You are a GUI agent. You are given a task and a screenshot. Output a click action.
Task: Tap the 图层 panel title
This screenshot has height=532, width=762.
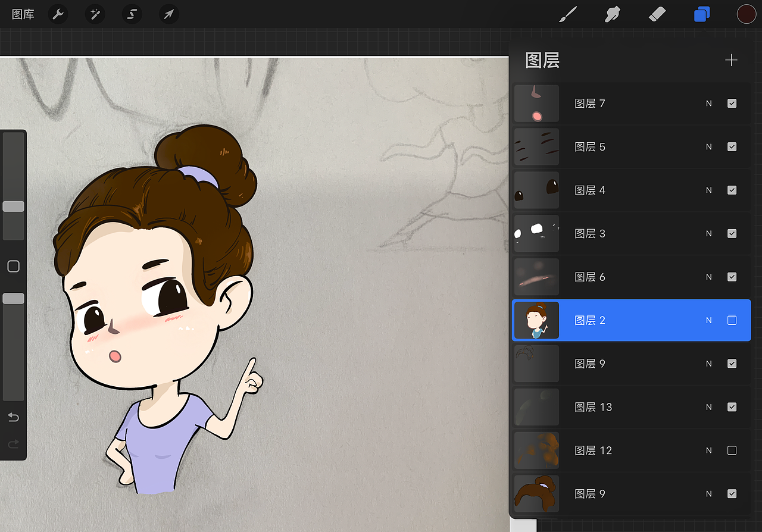[542, 60]
